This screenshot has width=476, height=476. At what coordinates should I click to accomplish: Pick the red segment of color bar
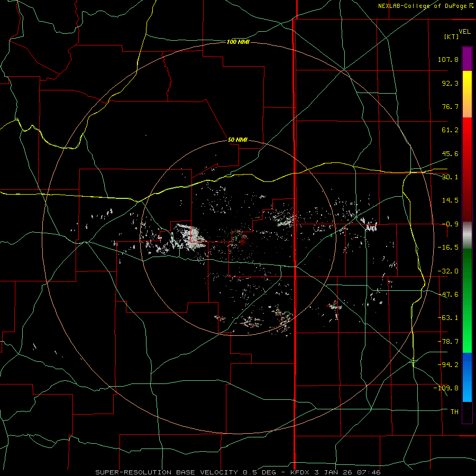[x=467, y=169]
